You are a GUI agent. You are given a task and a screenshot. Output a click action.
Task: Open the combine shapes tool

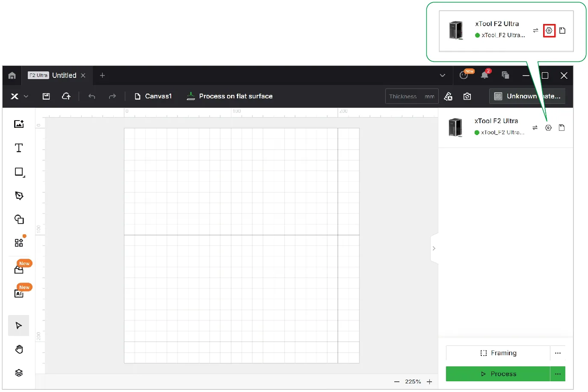[19, 219]
